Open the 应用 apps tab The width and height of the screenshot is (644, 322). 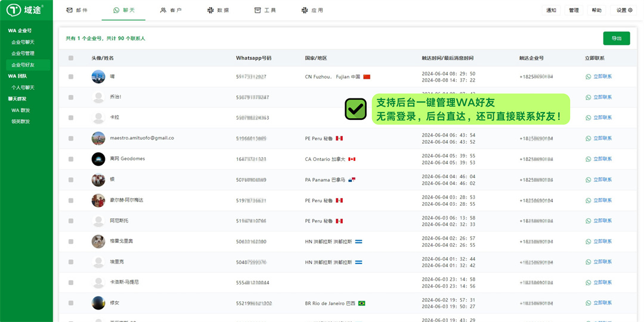pos(312,10)
